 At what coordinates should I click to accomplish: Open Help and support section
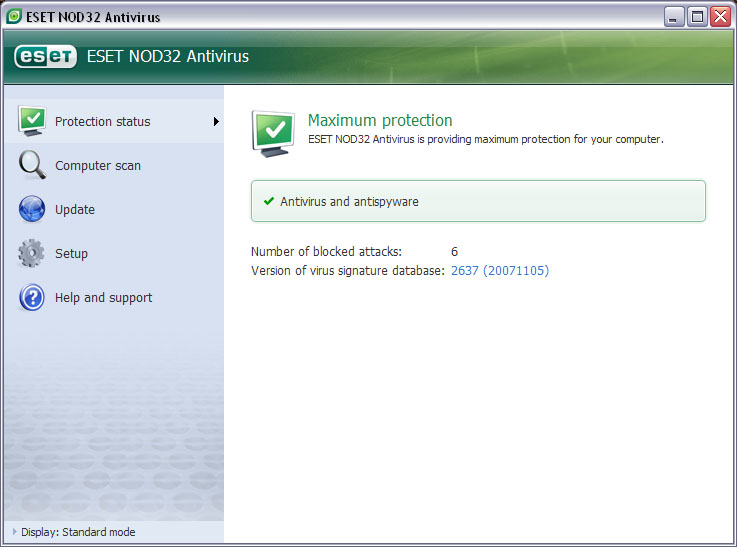114,298
